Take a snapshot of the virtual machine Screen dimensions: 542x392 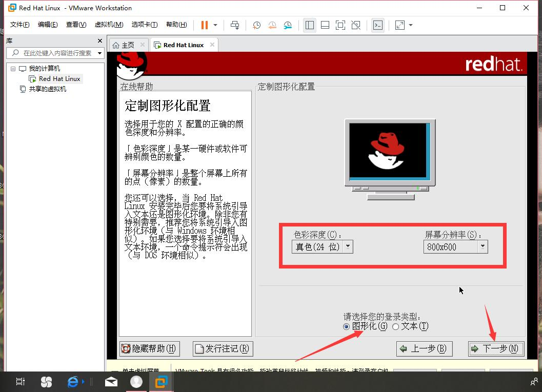(x=256, y=25)
